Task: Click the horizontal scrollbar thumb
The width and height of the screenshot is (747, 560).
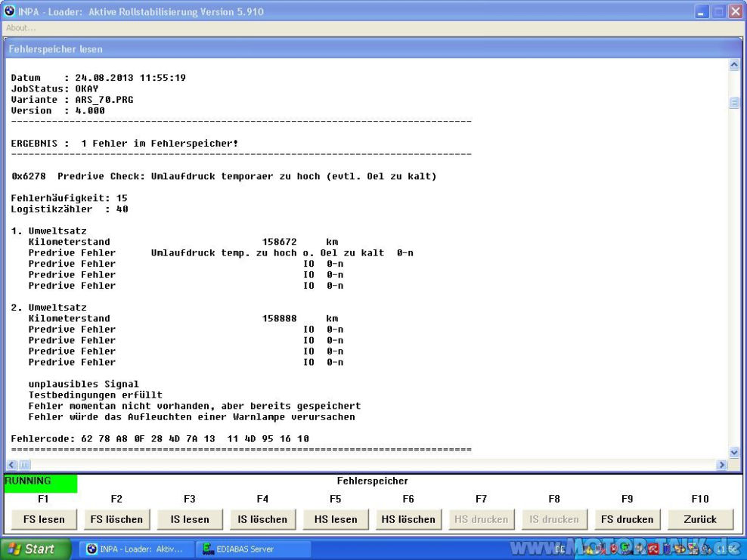Action: (x=24, y=465)
